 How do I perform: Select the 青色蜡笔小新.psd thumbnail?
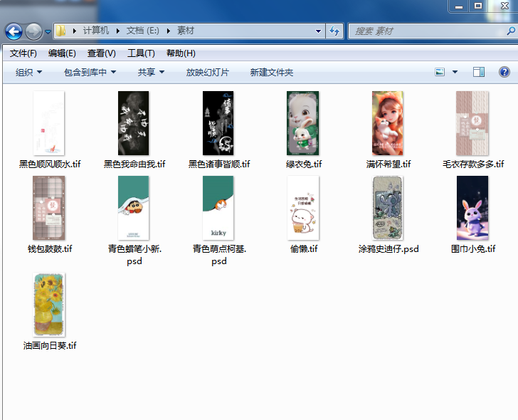[x=134, y=208]
